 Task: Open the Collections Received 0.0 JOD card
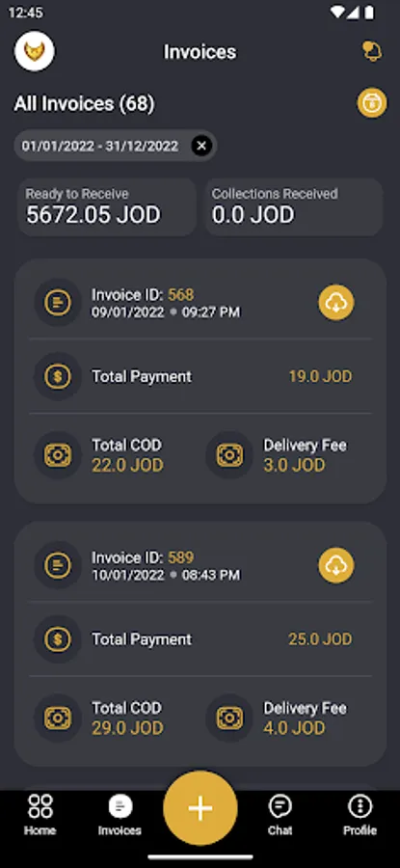click(x=294, y=207)
